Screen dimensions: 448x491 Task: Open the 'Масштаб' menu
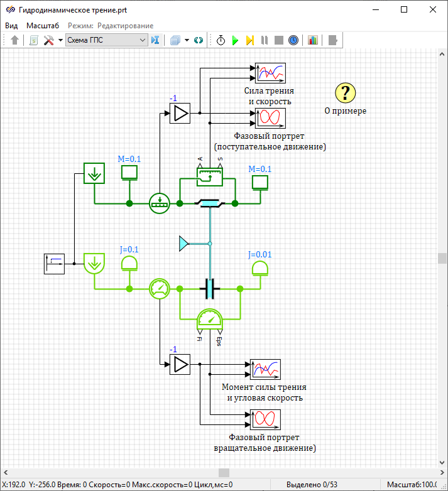(43, 26)
